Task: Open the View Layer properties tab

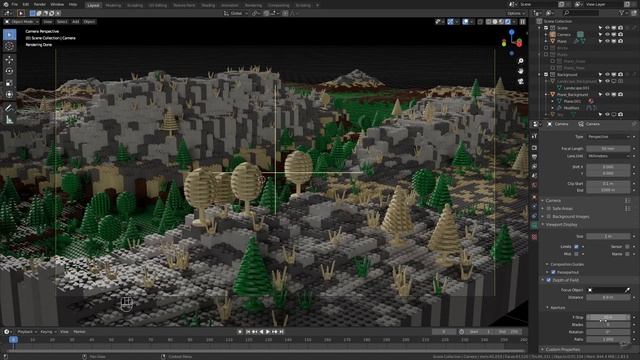Action: pos(534,167)
